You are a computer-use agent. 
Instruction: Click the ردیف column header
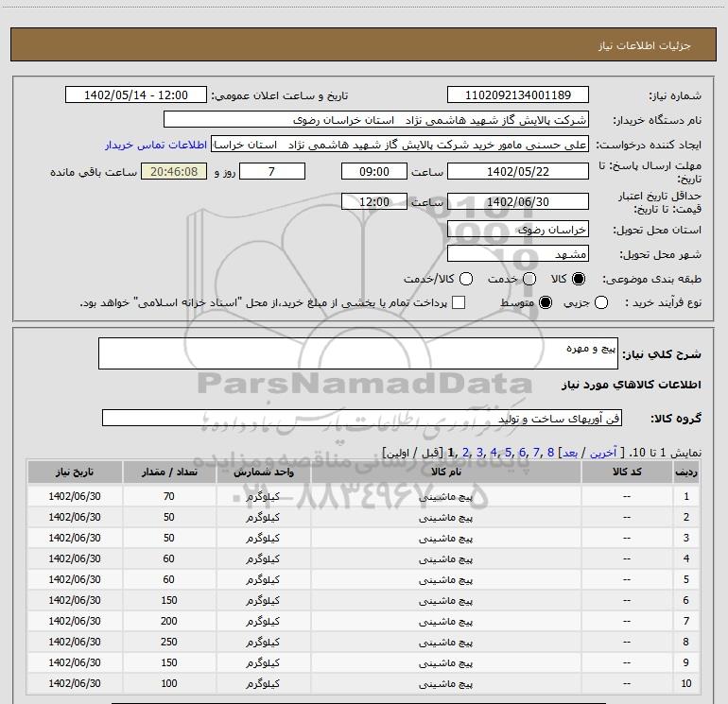(686, 472)
